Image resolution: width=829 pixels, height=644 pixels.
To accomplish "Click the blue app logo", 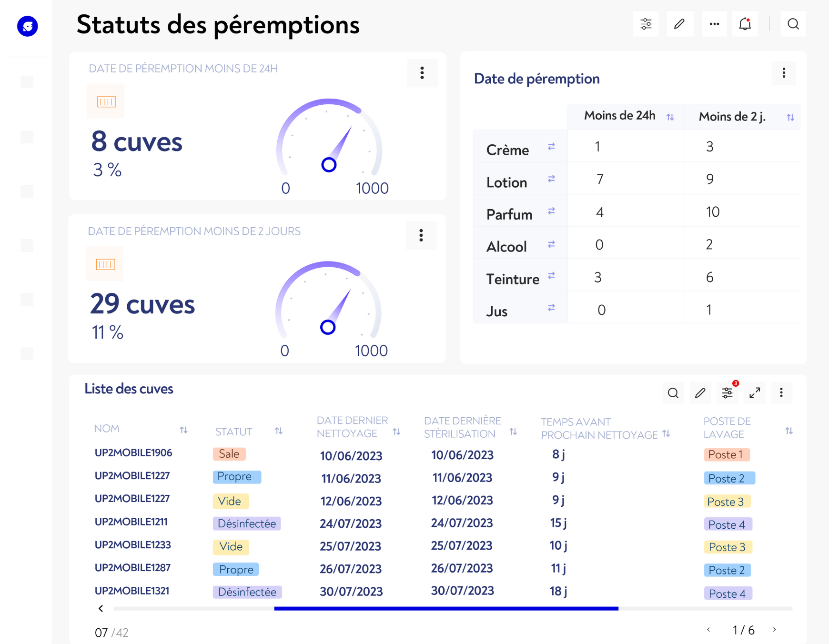I will (x=28, y=26).
